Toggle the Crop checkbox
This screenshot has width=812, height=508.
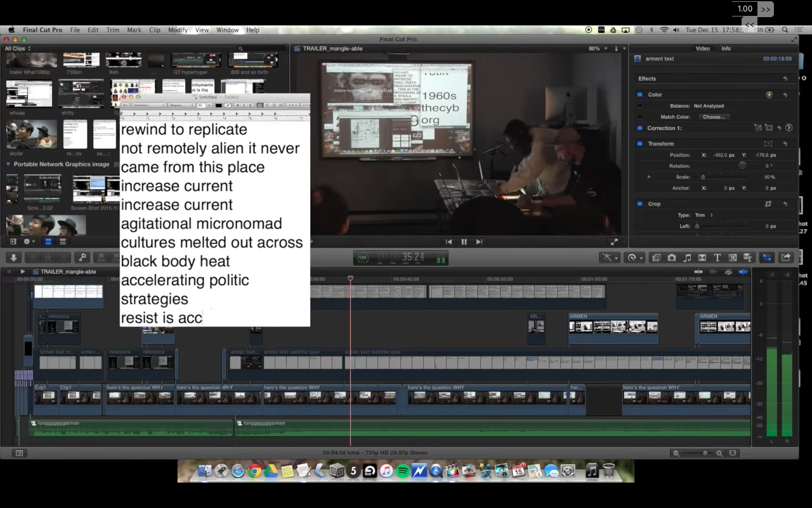click(640, 204)
